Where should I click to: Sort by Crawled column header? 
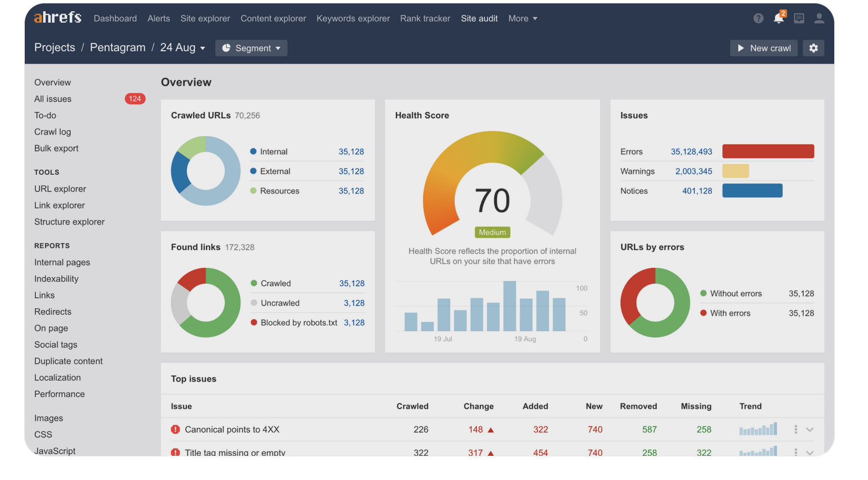(412, 406)
